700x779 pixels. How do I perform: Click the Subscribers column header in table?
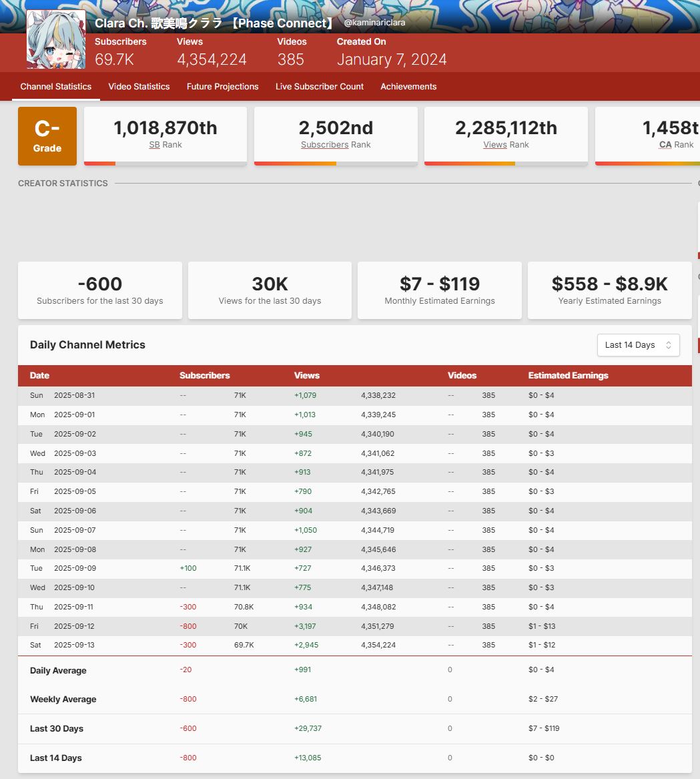(205, 376)
